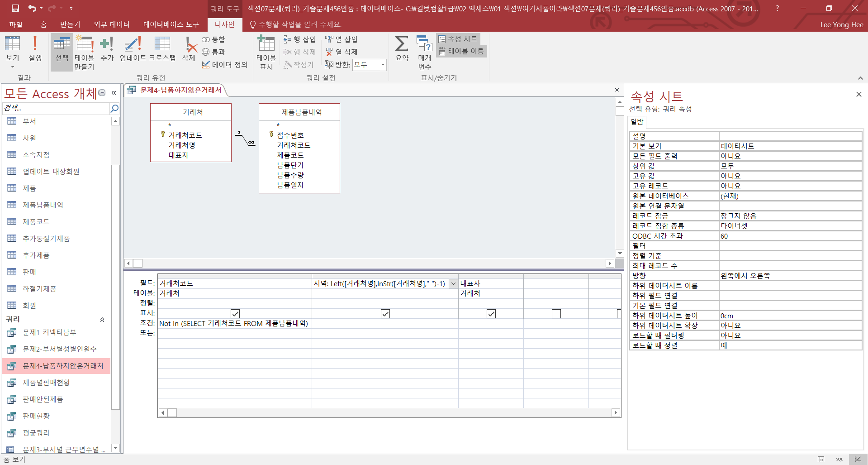868x465 pixels.
Task: Switch to the 데이터베이스 도구 tab
Action: coord(171,24)
